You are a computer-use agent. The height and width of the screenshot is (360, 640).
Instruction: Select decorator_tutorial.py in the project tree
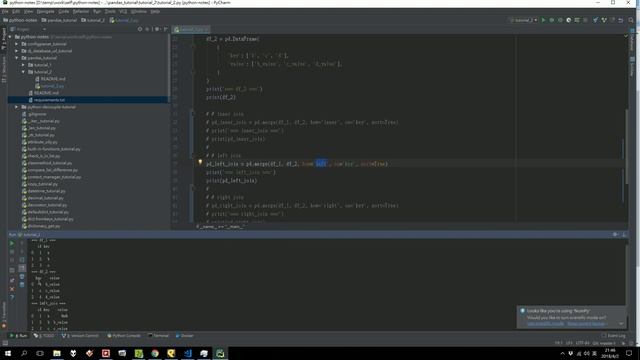coord(47,205)
